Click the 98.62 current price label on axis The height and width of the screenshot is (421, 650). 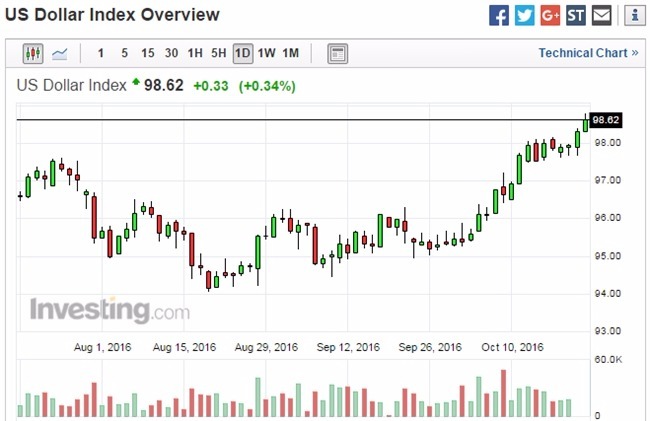pyautogui.click(x=606, y=120)
